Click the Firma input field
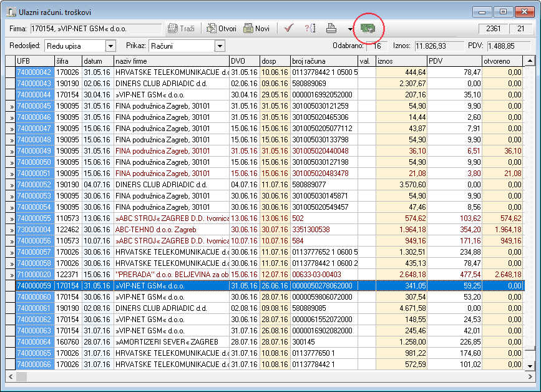Viewport: 541px width, 392px height. [x=96, y=29]
